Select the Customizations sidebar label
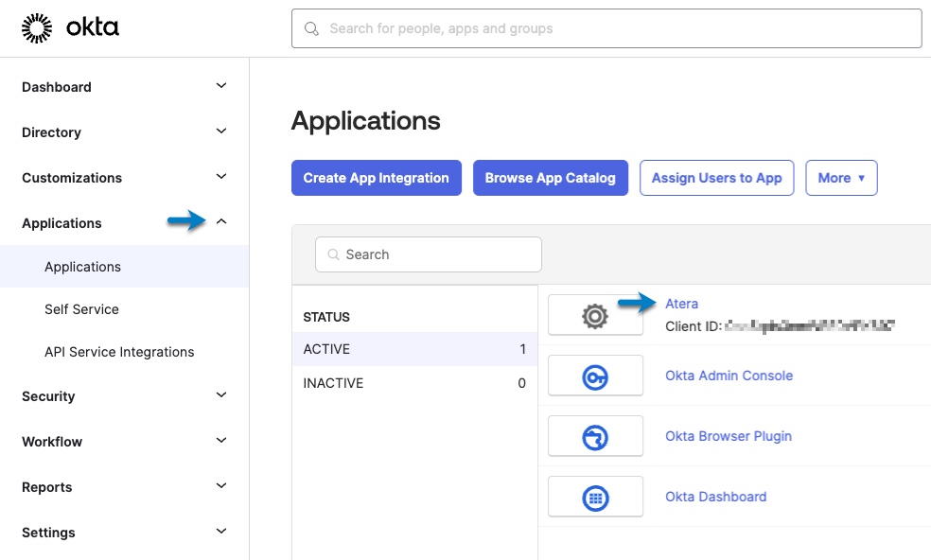931x560 pixels. pyautogui.click(x=72, y=178)
